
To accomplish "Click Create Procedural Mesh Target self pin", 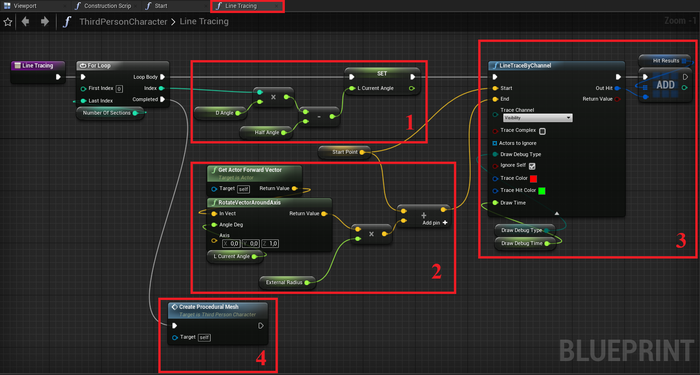I will point(175,338).
